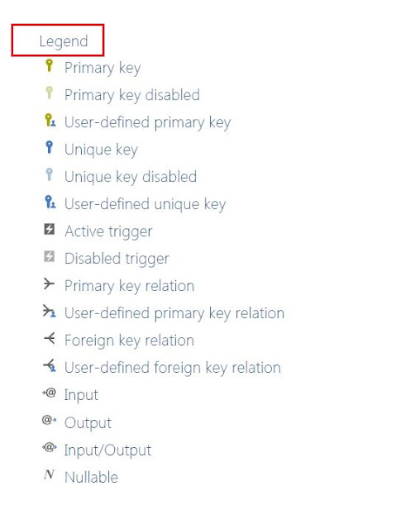
Task: Click the Input/Output parameter icon
Action: click(50, 447)
